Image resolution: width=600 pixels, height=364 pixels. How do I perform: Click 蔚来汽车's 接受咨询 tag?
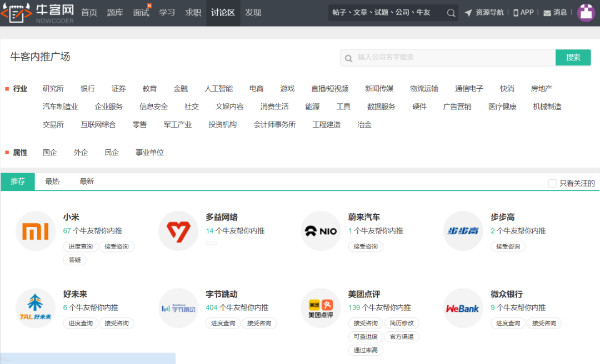pyautogui.click(x=366, y=246)
